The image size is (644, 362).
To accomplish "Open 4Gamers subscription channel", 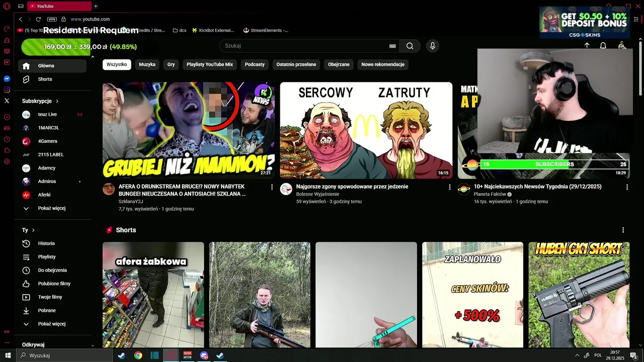I will coord(53,141).
